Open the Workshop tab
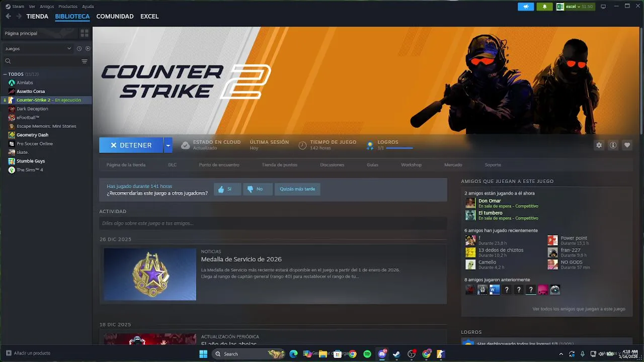The width and height of the screenshot is (644, 362). pyautogui.click(x=411, y=165)
